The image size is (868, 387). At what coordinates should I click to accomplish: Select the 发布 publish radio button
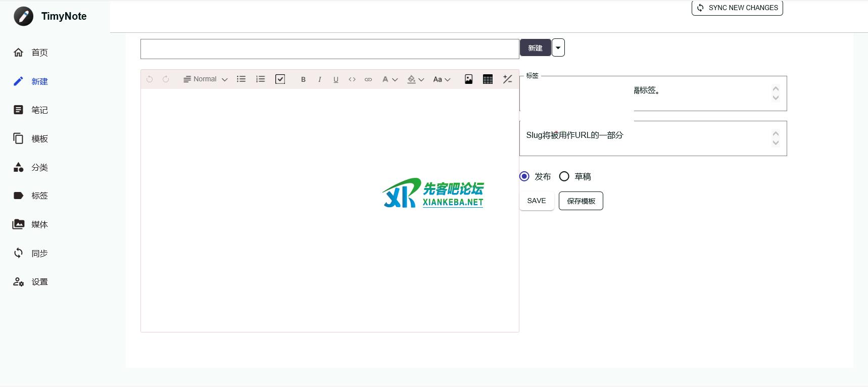pos(524,176)
